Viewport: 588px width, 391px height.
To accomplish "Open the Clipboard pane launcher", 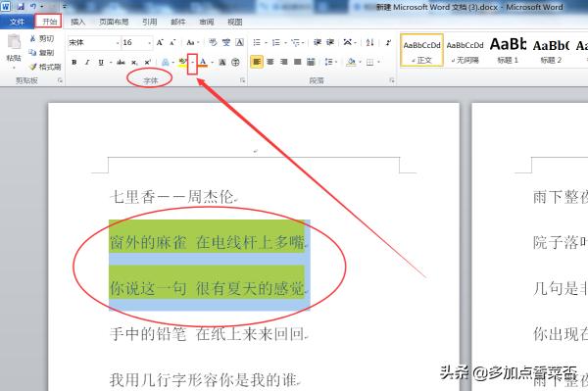I will tap(60, 80).
